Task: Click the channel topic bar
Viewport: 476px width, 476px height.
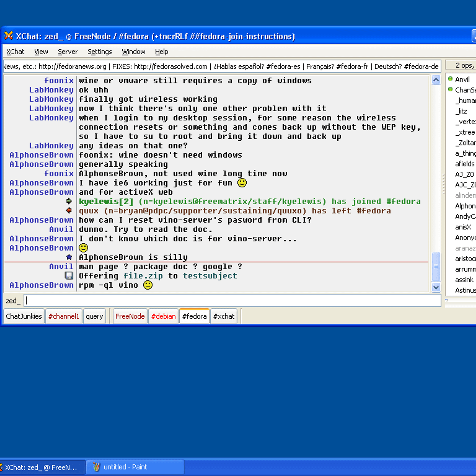Action: 222,66
